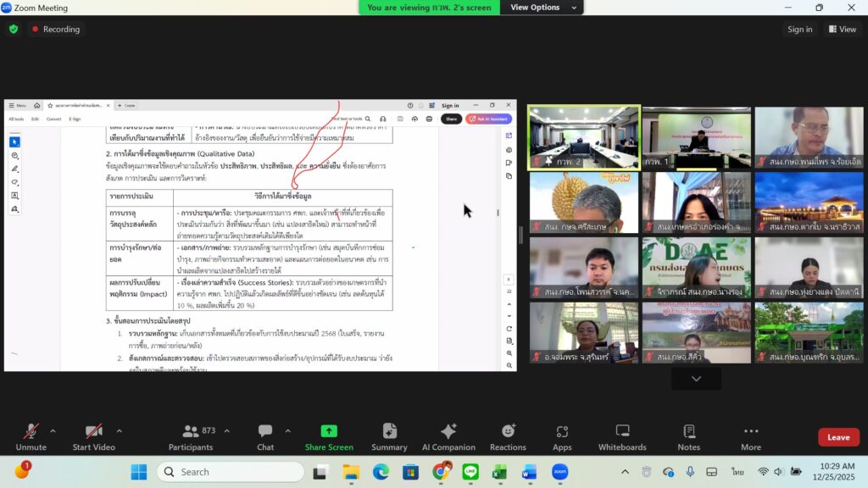The image size is (868, 488).
Task: Open the More menu
Action: 750,437
